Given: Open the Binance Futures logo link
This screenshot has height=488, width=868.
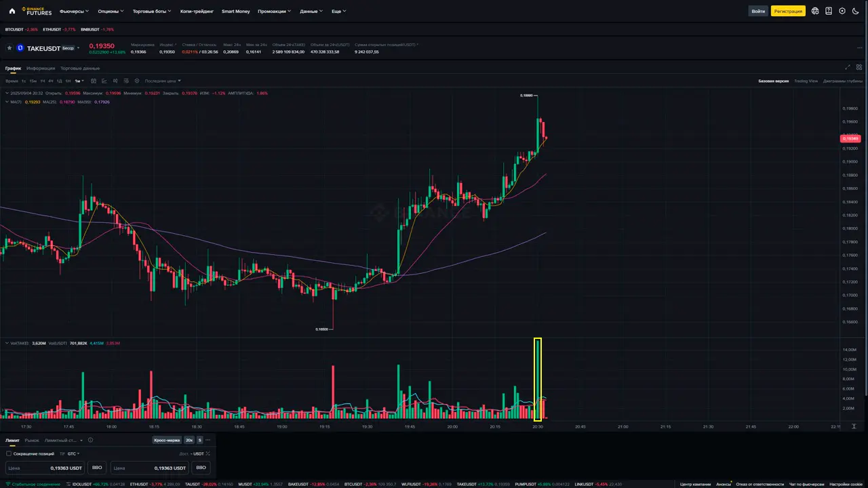Looking at the screenshot, I should point(37,11).
